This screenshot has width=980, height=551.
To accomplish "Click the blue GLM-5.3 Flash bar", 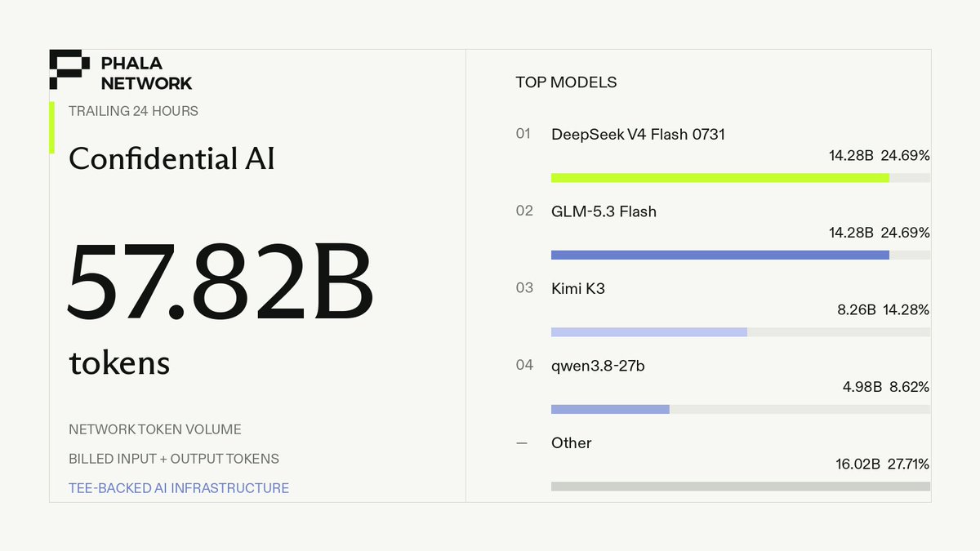I will point(720,255).
